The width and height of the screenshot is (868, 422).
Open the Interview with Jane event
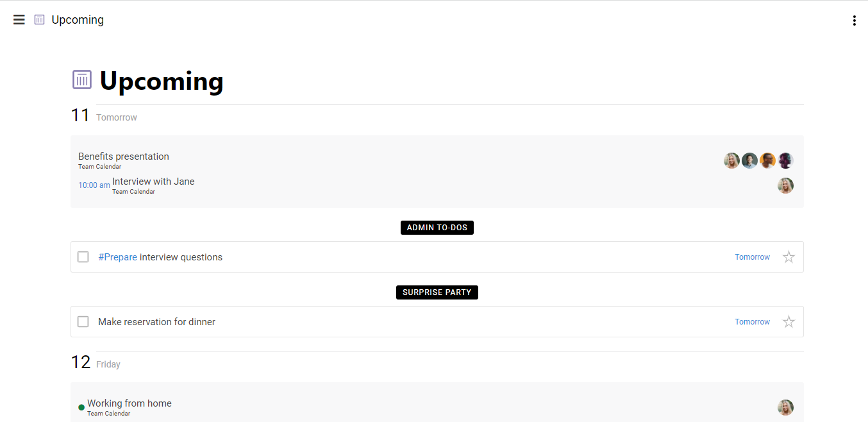153,181
